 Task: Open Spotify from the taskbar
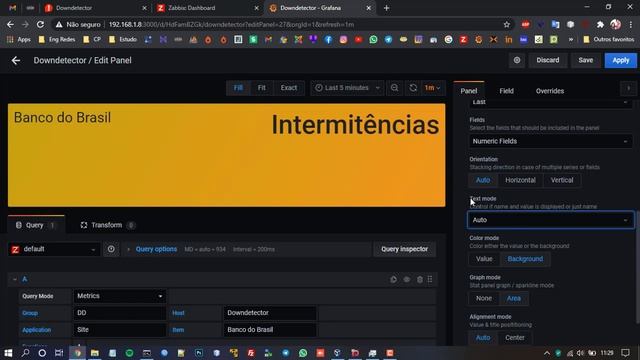click(x=129, y=353)
